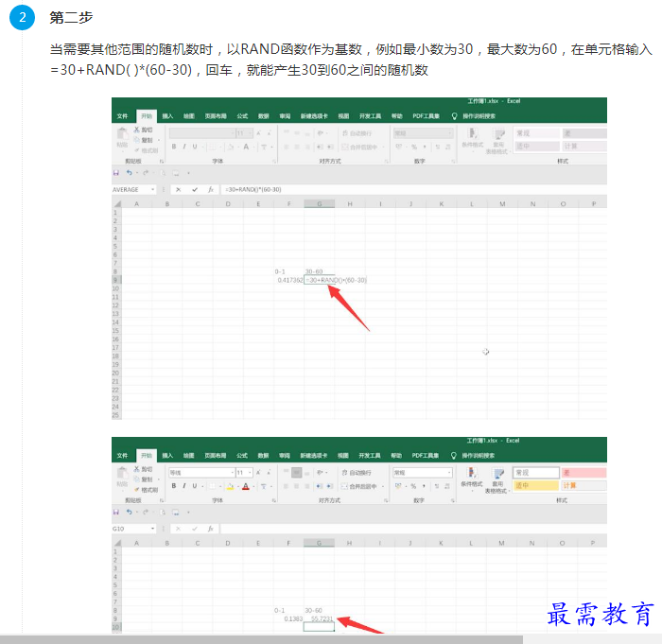Screen dimensions: 662x644
Task: Toggle the middle-align button in second screenshot's alignment group
Action: 297,473
